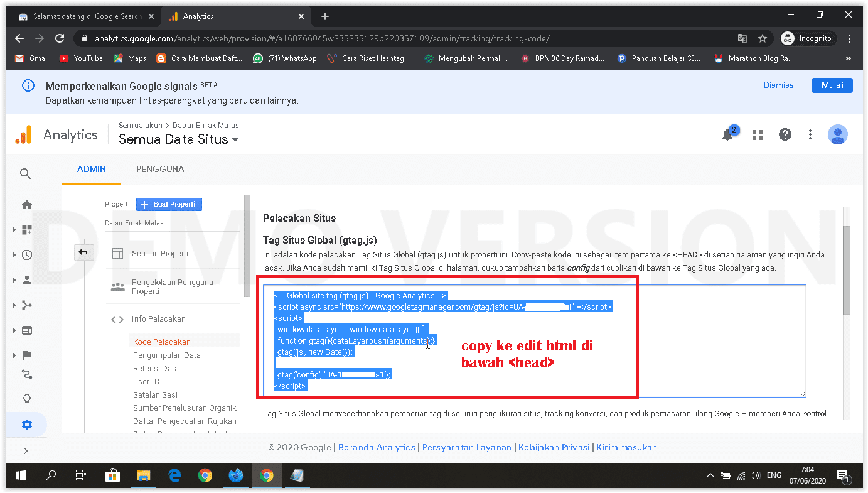Open Setelan Properti menu item
The width and height of the screenshot is (868, 493).
coord(160,253)
